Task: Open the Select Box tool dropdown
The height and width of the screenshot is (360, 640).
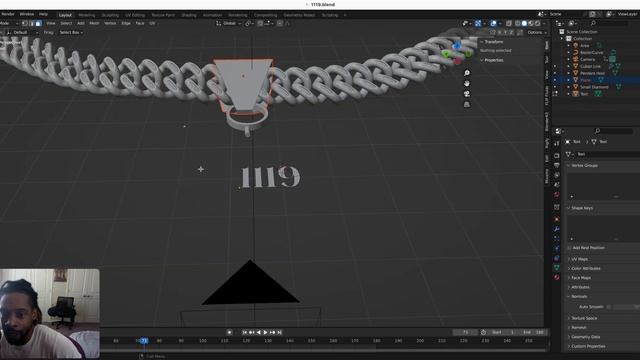Action: [x=71, y=32]
